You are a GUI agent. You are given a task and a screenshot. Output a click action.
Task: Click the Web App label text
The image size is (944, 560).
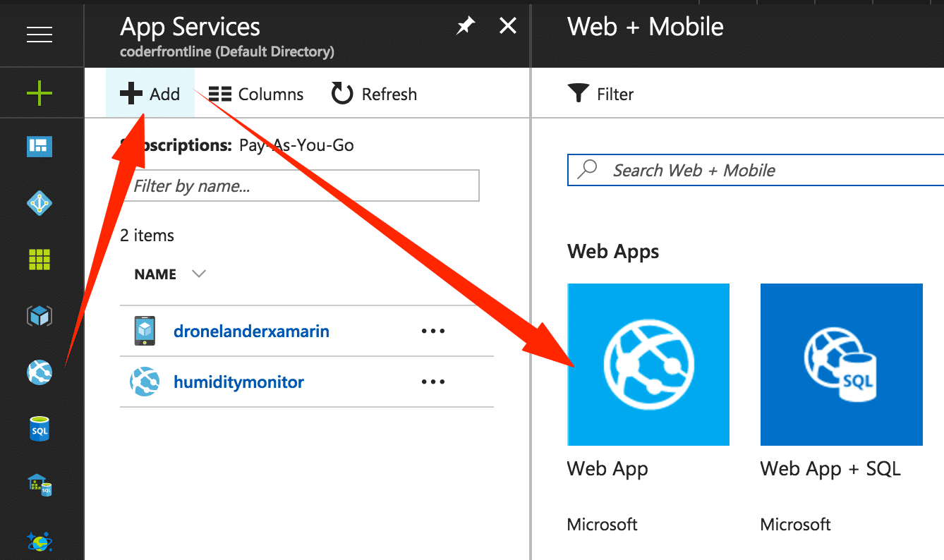click(x=607, y=469)
